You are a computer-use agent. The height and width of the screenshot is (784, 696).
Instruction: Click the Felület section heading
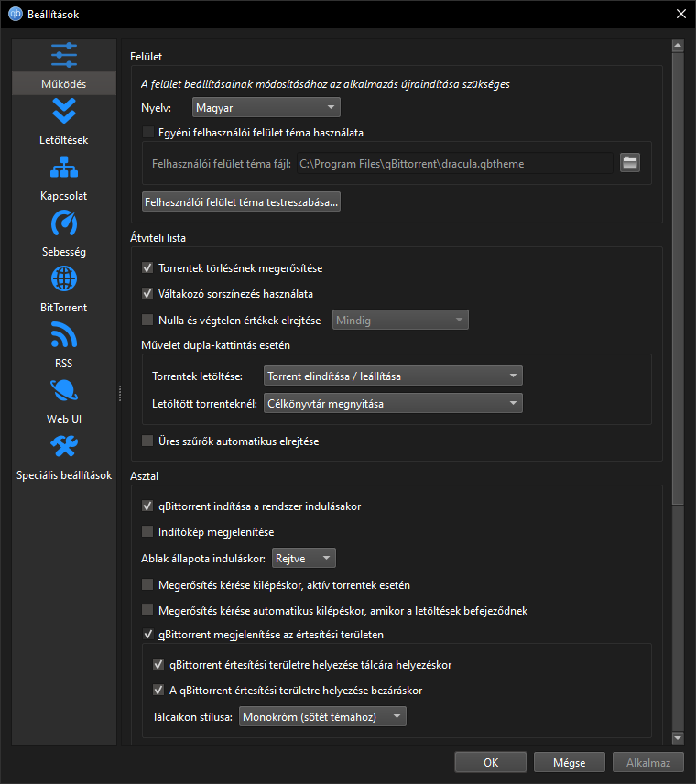(146, 57)
